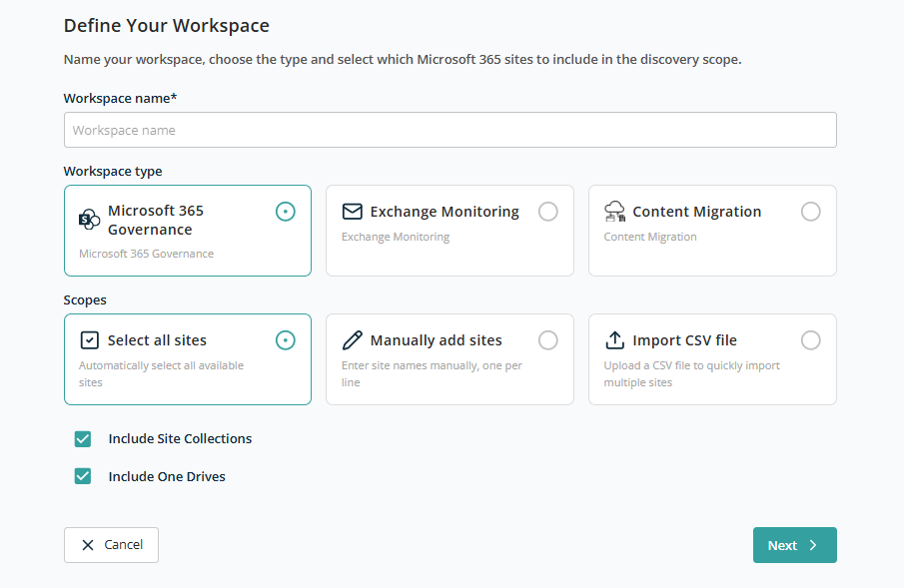Click 'Upload a CSV file to quickly import' description
The height and width of the screenshot is (588, 904).
coord(691,373)
